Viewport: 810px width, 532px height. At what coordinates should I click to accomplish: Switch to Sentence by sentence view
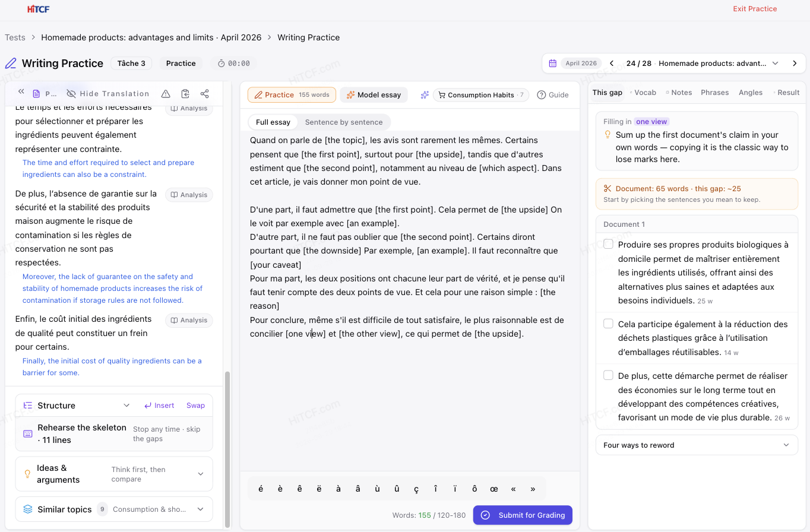344,122
